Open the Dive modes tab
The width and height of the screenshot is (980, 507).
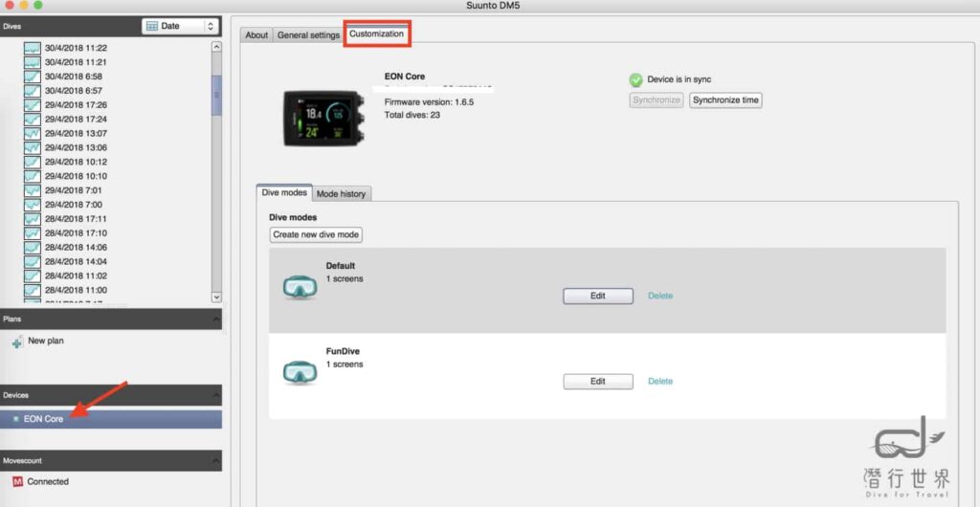pos(284,193)
